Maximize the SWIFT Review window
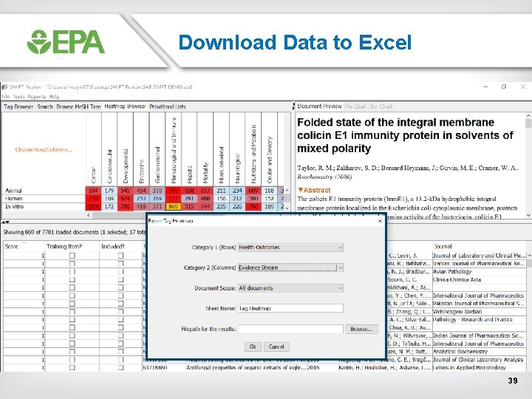The height and width of the screenshot is (399, 532). (504, 87)
